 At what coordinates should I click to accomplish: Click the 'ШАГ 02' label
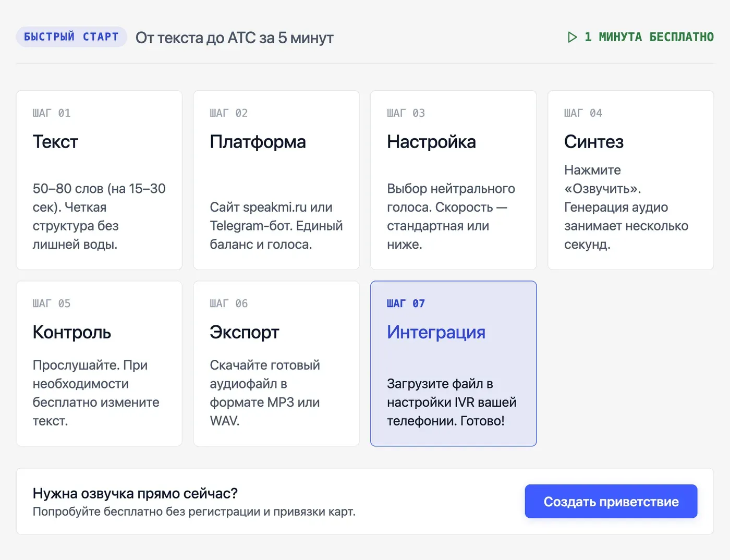229,113
